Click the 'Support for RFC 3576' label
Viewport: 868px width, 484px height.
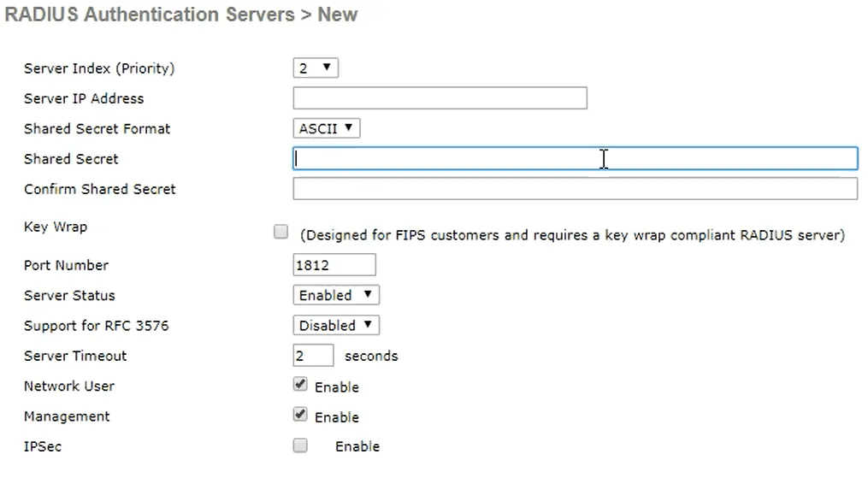[x=96, y=326]
